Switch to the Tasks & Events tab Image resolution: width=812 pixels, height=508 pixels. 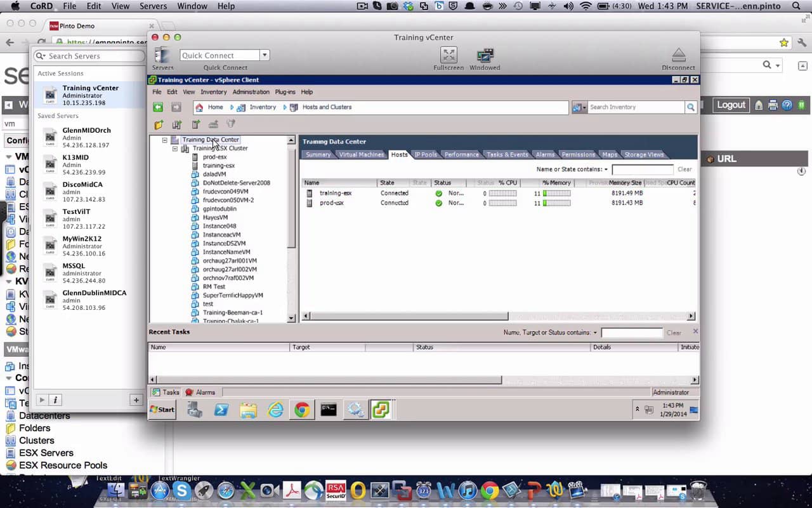[x=507, y=154]
